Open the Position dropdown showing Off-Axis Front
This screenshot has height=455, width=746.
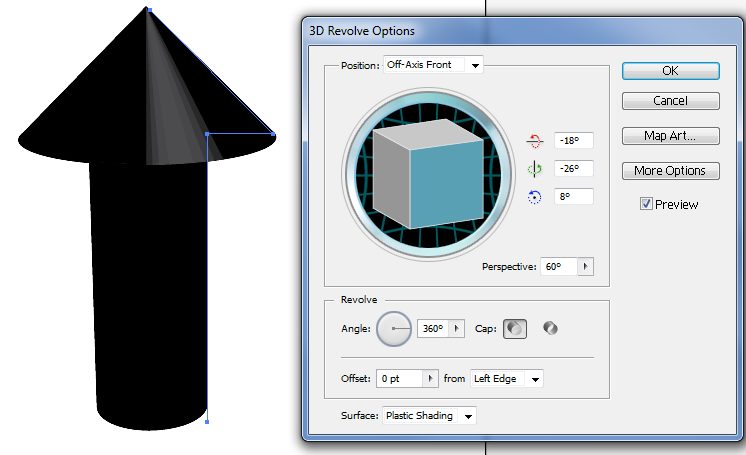click(433, 65)
